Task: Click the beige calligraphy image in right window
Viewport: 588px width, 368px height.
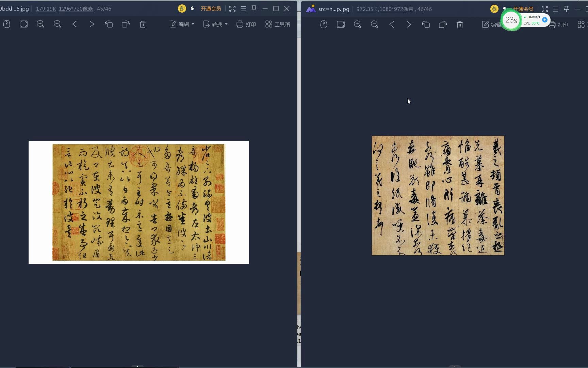Action: click(x=438, y=196)
